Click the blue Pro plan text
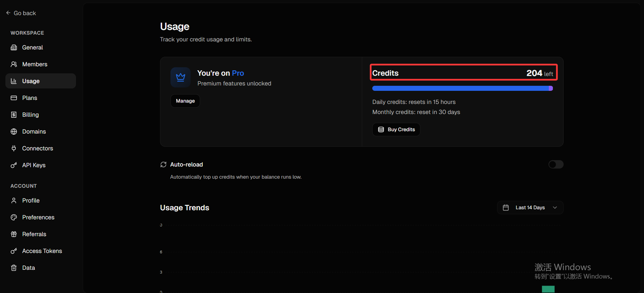644x293 pixels. pyautogui.click(x=238, y=73)
